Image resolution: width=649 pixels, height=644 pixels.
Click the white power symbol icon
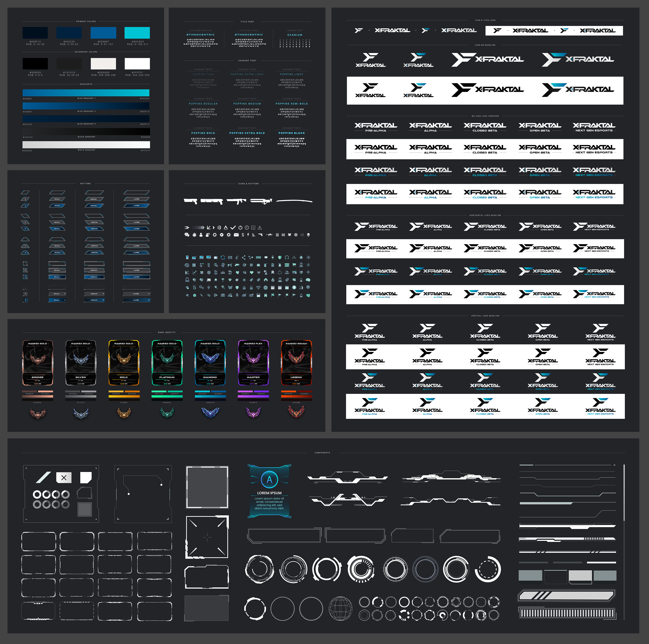pyautogui.click(x=241, y=228)
